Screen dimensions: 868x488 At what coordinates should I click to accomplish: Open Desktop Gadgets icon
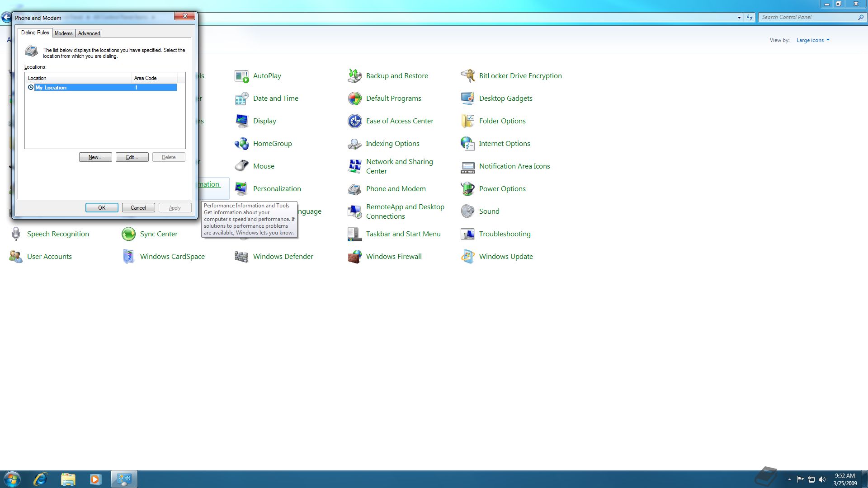467,99
